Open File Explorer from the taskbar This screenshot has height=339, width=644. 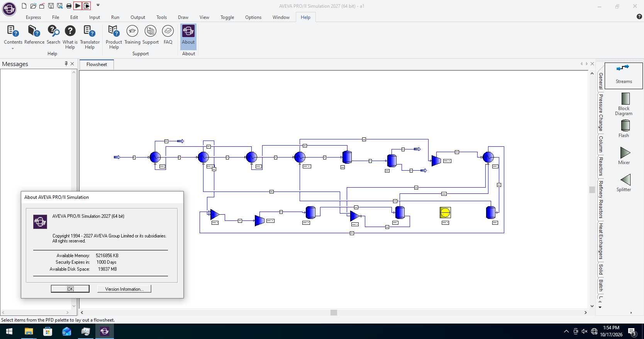(29, 331)
